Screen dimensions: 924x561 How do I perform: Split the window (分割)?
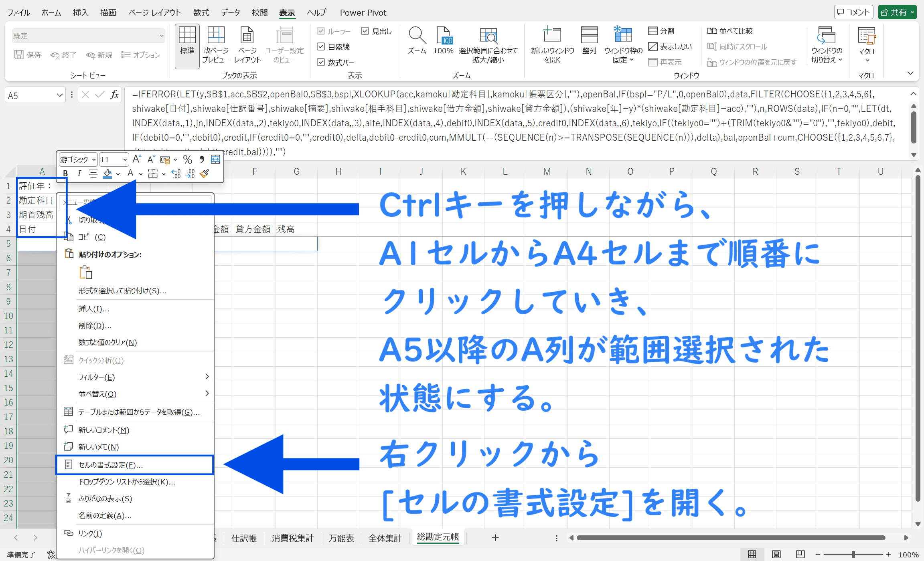point(661,31)
